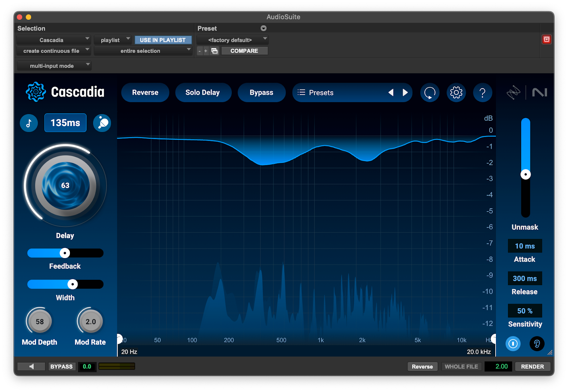Toggle the ping-pong delay icon
The height and width of the screenshot is (392, 568).
[102, 123]
